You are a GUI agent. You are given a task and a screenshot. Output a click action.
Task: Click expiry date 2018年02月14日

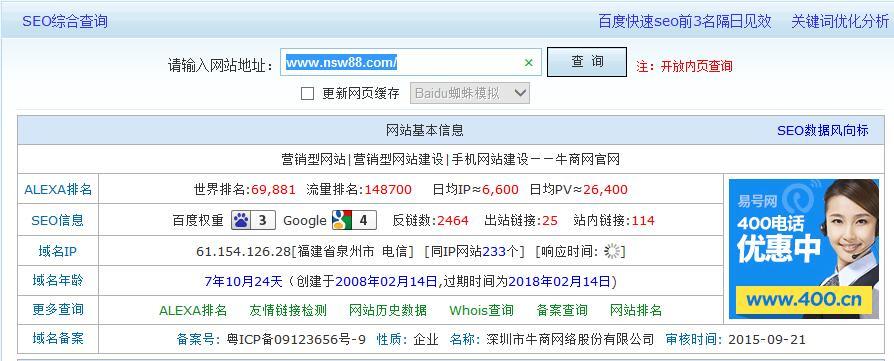[559, 281]
